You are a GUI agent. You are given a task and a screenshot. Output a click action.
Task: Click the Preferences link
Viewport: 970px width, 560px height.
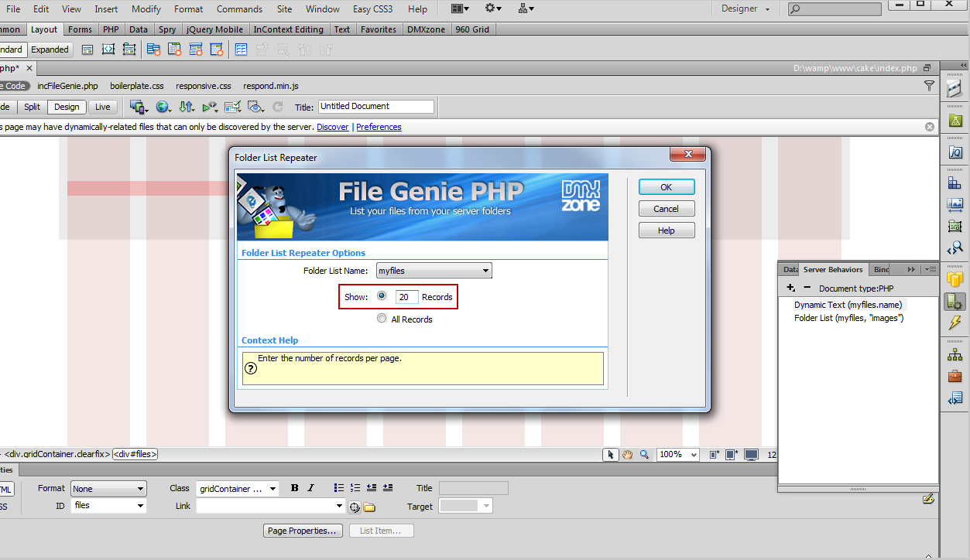pyautogui.click(x=379, y=127)
